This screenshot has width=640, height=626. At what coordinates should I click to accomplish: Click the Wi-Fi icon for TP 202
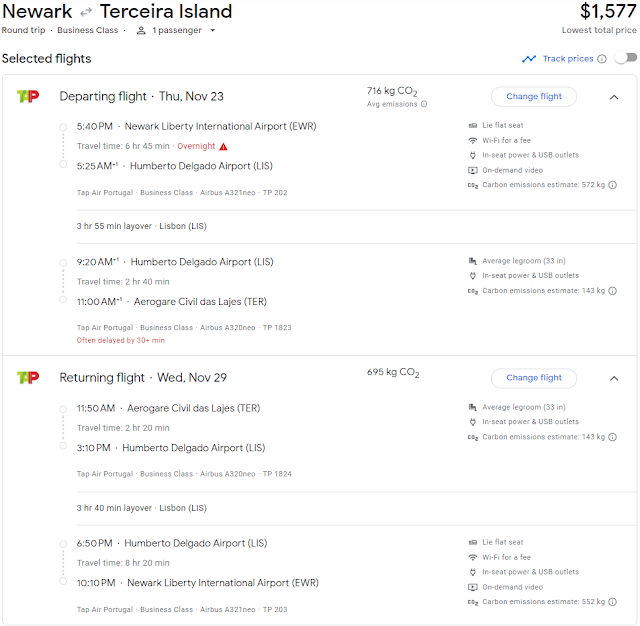pyautogui.click(x=473, y=140)
